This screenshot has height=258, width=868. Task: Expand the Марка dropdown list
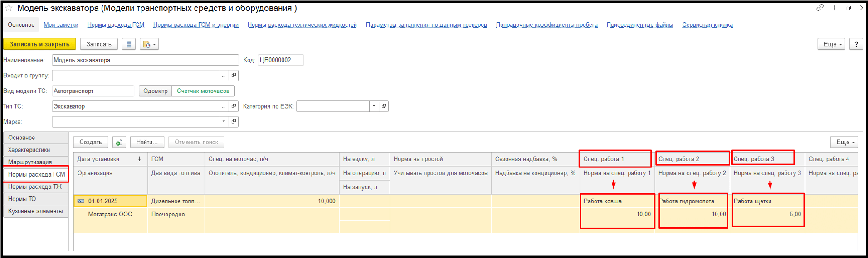click(224, 122)
